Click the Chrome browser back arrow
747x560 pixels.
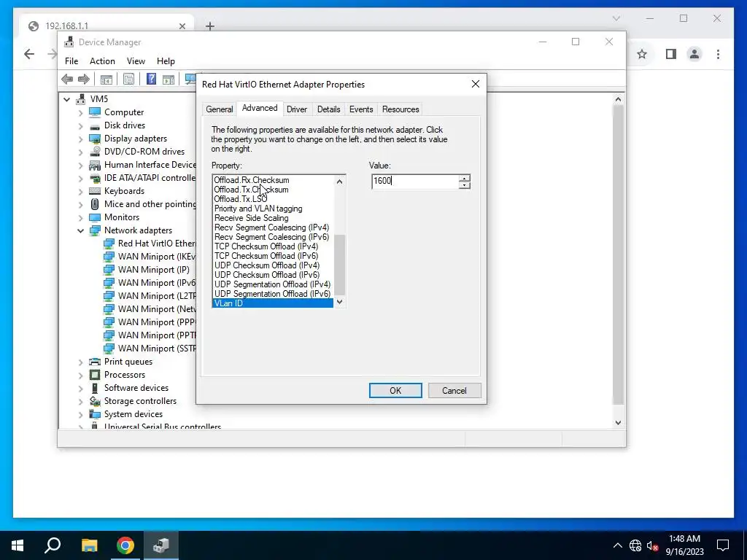coord(29,54)
